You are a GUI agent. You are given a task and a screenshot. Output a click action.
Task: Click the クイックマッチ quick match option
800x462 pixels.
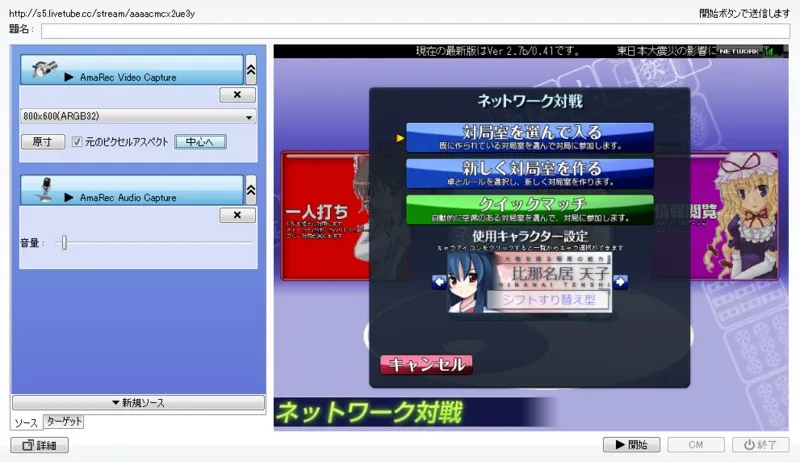point(529,207)
